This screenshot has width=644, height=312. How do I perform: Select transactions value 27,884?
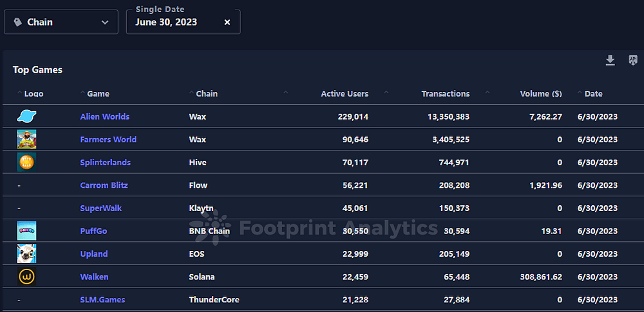[457, 300]
